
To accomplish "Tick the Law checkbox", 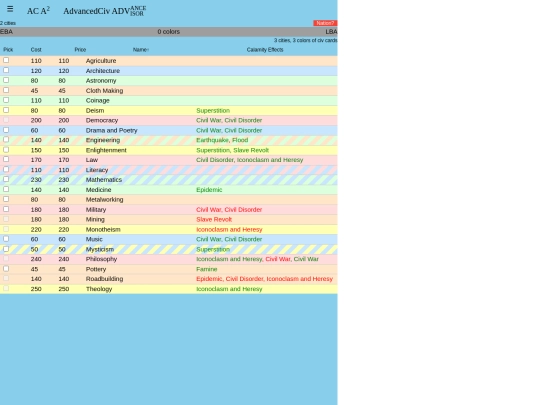I will 6,159.
